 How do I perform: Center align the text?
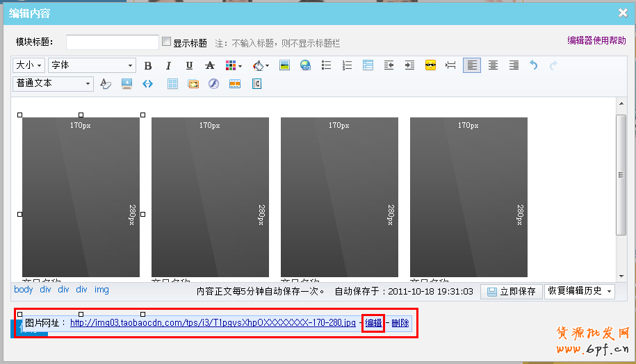(x=493, y=65)
